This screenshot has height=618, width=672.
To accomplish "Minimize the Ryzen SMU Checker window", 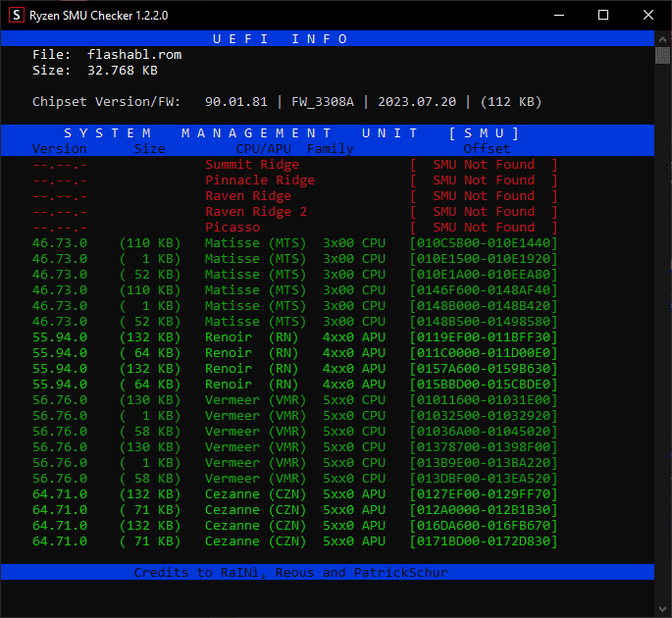I will pyautogui.click(x=559, y=15).
